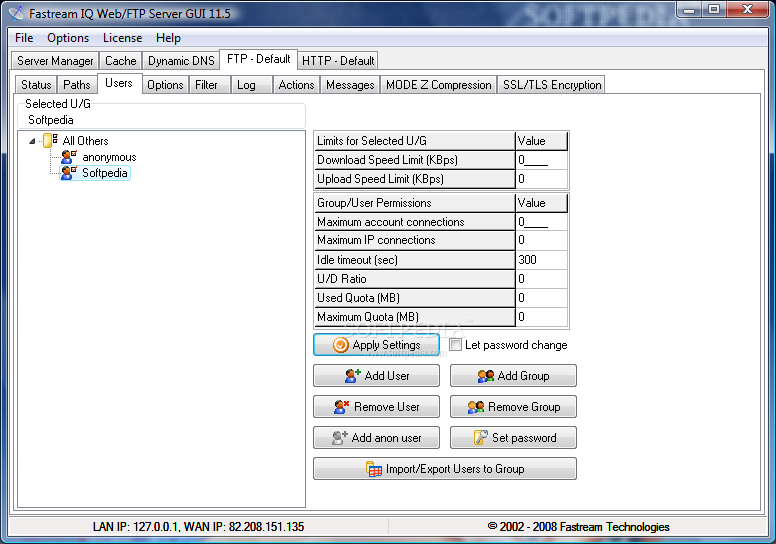
Task: Enable the Let password change checkbox
Action: click(x=455, y=345)
